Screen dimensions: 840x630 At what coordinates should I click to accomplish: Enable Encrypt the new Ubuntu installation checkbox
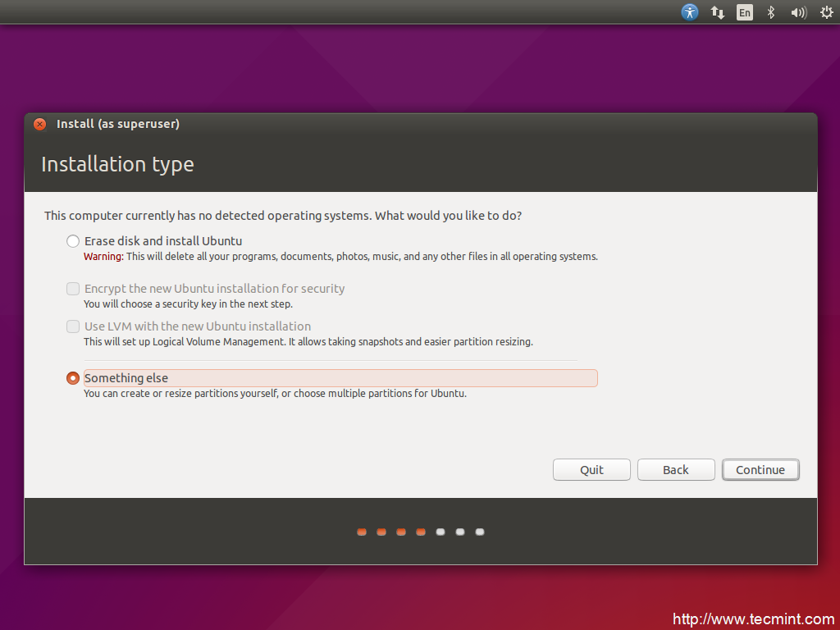[73, 289]
